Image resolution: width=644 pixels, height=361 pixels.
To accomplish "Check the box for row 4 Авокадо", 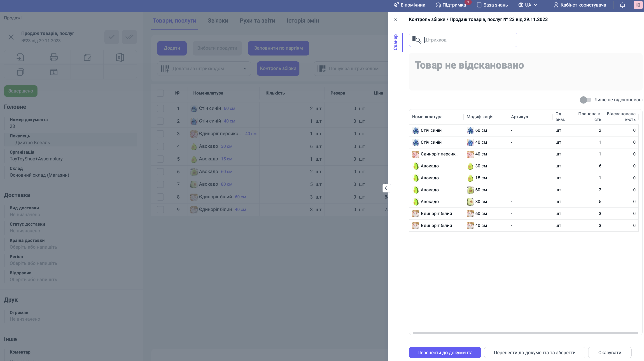I will point(160,146).
